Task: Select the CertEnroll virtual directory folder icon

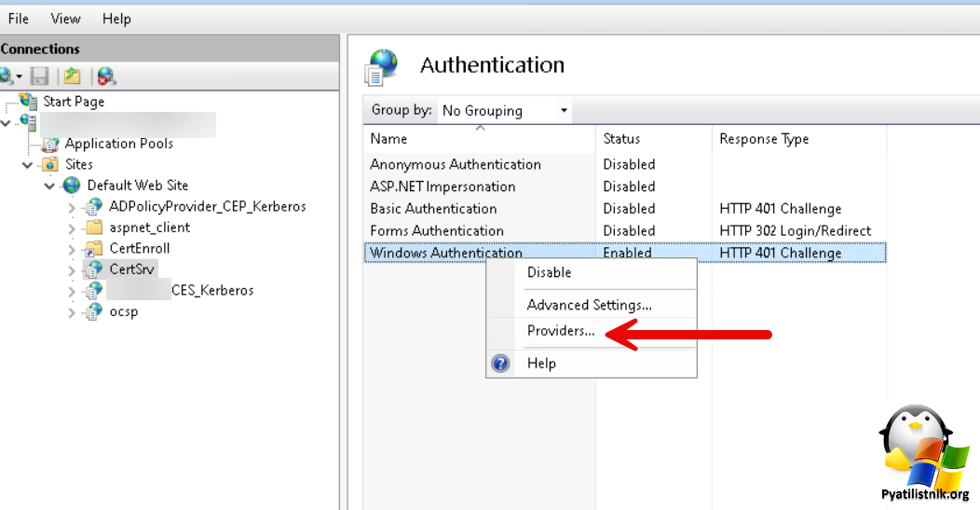Action: point(94,248)
